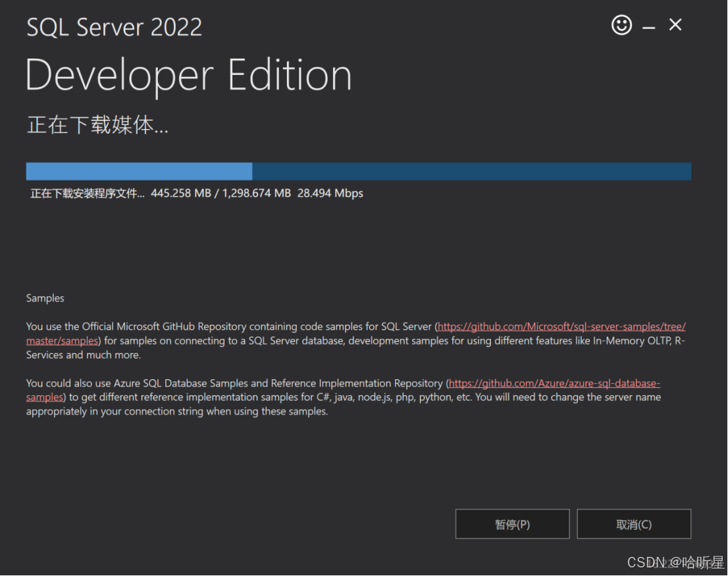728x576 pixels.
Task: Click the Samples section heading
Action: (x=45, y=298)
